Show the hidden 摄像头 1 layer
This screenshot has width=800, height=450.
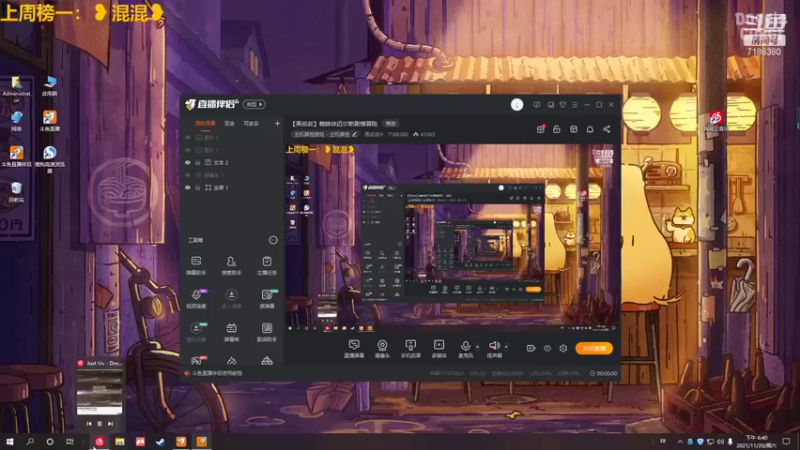tap(188, 175)
